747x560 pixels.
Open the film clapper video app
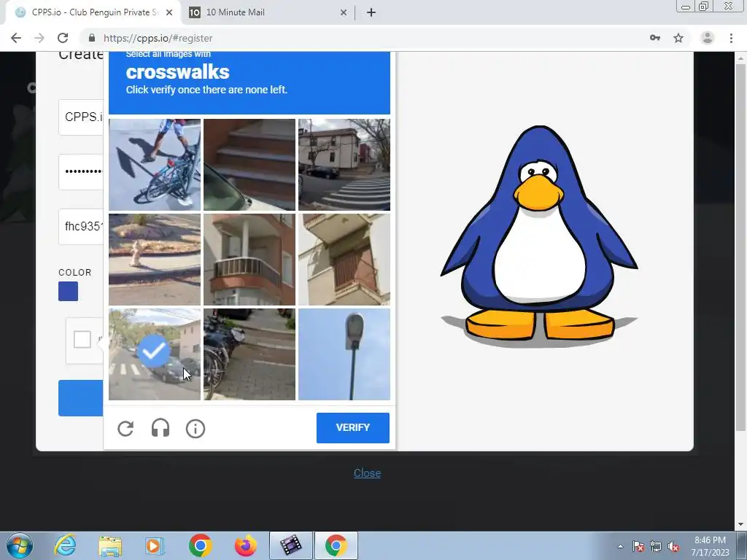(291, 545)
